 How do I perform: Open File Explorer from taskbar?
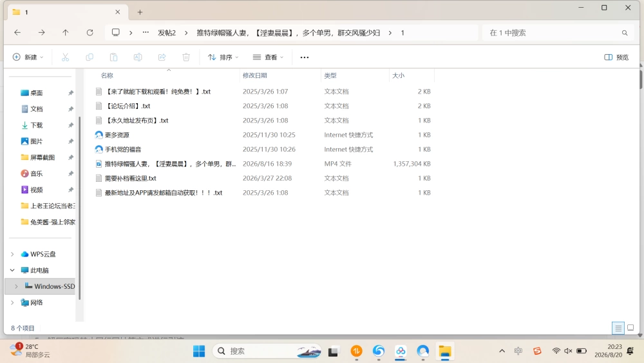pyautogui.click(x=445, y=351)
